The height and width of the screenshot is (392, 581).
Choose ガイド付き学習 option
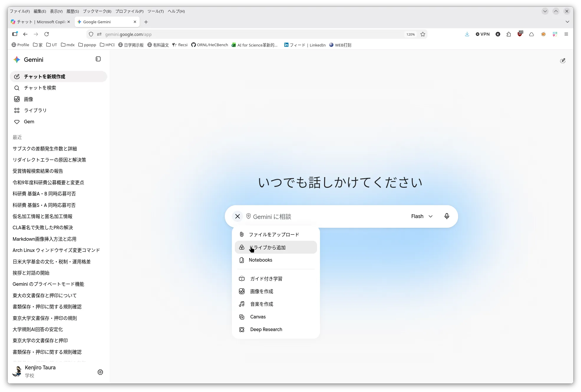coord(276,279)
